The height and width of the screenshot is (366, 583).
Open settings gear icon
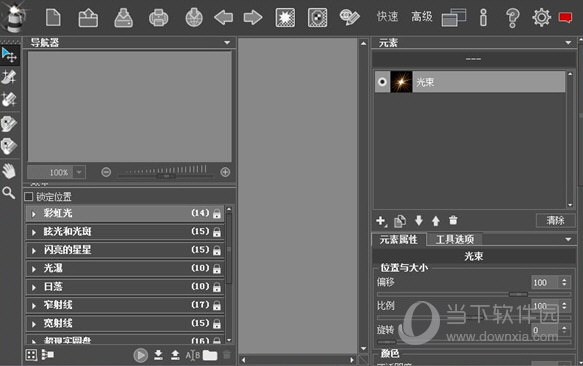point(541,17)
